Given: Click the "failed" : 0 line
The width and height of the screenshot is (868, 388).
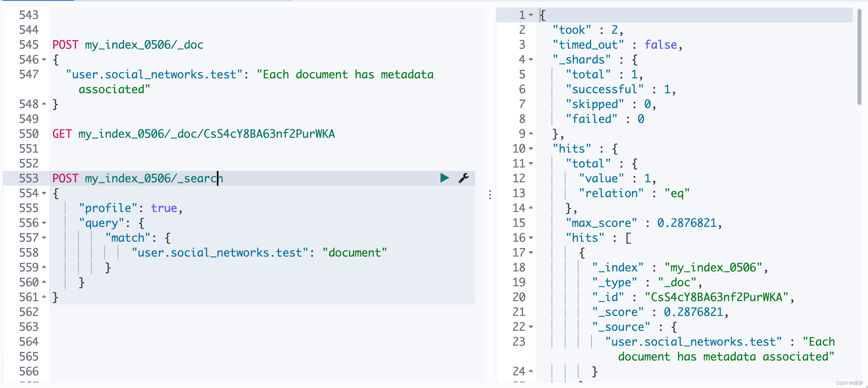Looking at the screenshot, I should 605,119.
